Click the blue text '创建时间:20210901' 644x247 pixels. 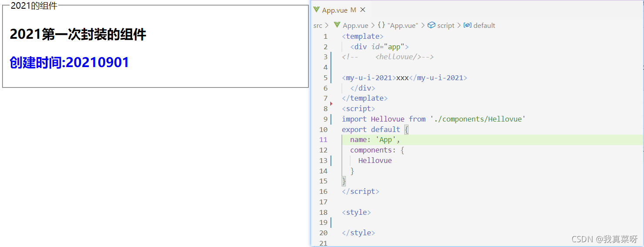coord(70,62)
